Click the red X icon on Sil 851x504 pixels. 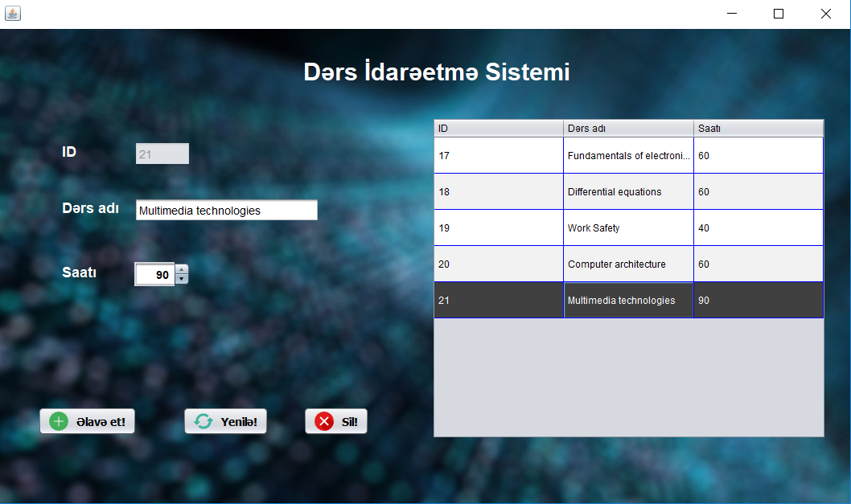(324, 420)
